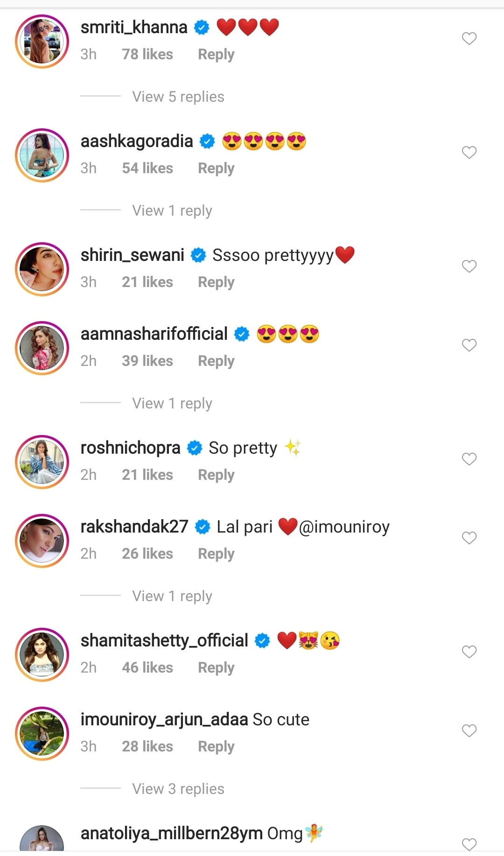Open aamnasharifofficial username link
The height and width of the screenshot is (856, 504).
pos(154,334)
